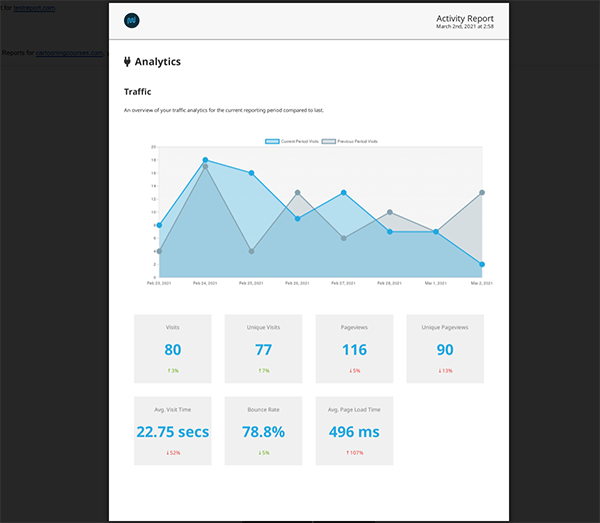600x523 pixels.
Task: Select the Pageviews card showing 116
Action: tap(354, 349)
